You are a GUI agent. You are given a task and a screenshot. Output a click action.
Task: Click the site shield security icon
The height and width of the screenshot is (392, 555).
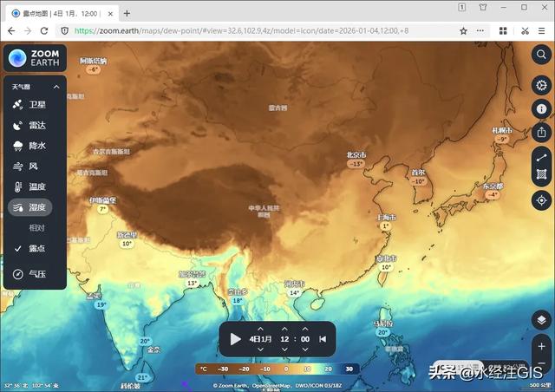pos(65,31)
